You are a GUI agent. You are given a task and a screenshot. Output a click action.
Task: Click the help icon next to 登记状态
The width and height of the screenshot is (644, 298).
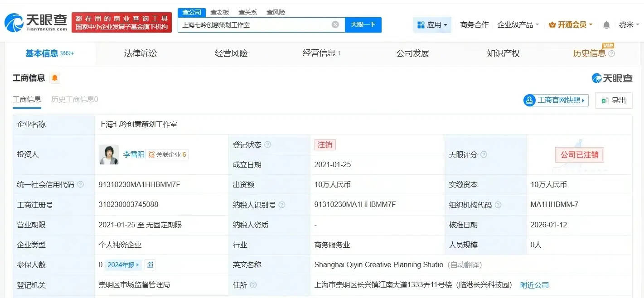tap(268, 145)
